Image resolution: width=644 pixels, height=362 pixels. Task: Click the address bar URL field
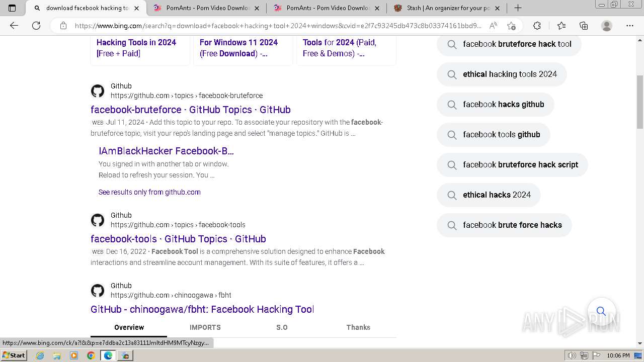(x=278, y=26)
